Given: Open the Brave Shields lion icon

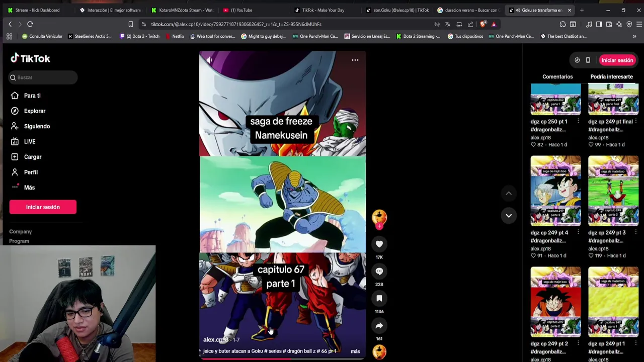Looking at the screenshot, I should (483, 24).
